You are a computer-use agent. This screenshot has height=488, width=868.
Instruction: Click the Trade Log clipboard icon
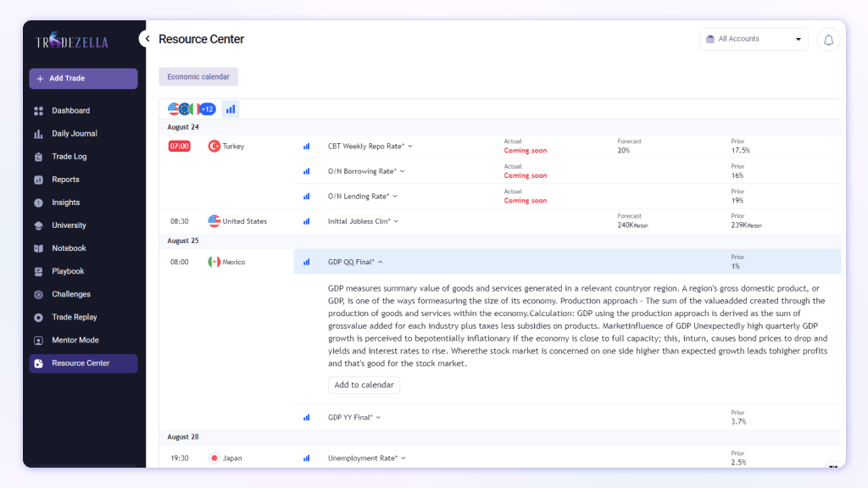pos(38,157)
